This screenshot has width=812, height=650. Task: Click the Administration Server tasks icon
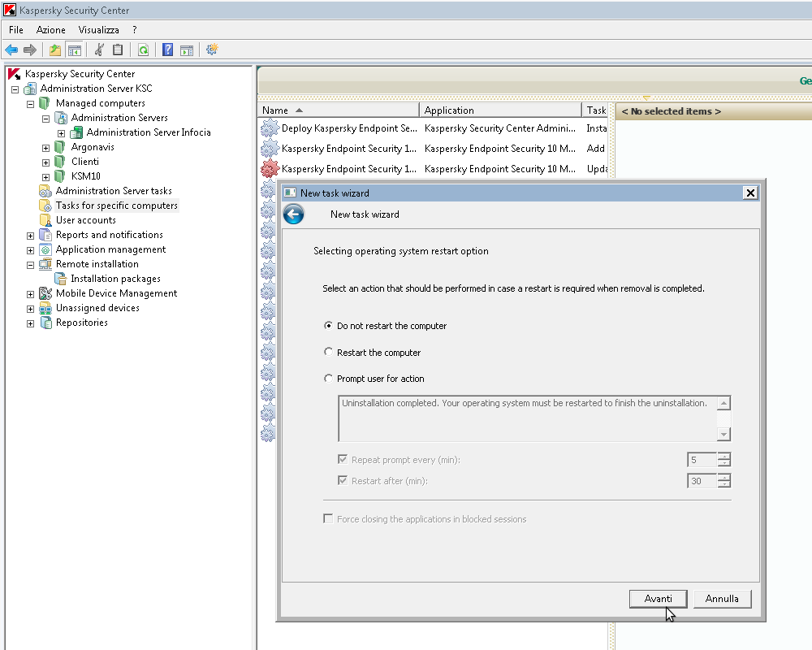45,191
